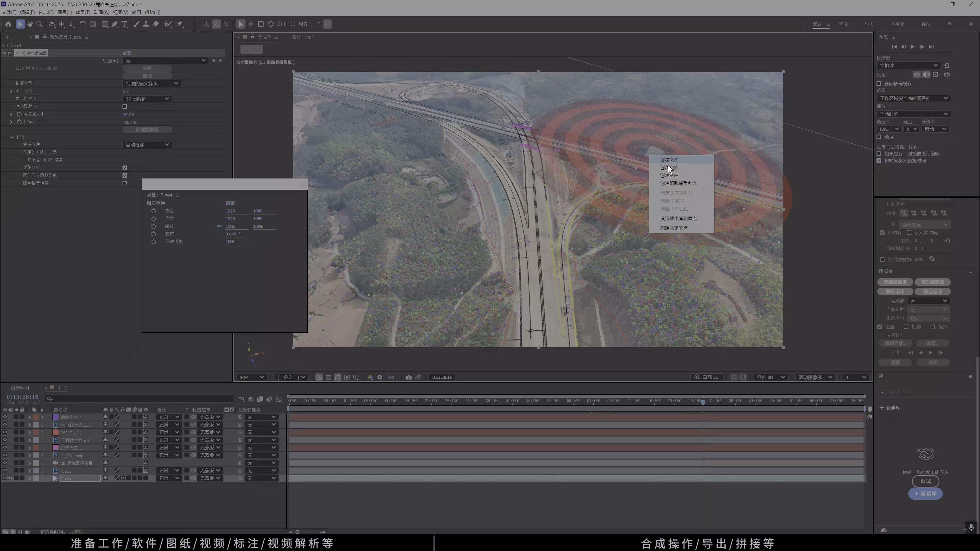Select the Zoom magnifier tool
This screenshot has height=551, width=980.
click(39, 24)
